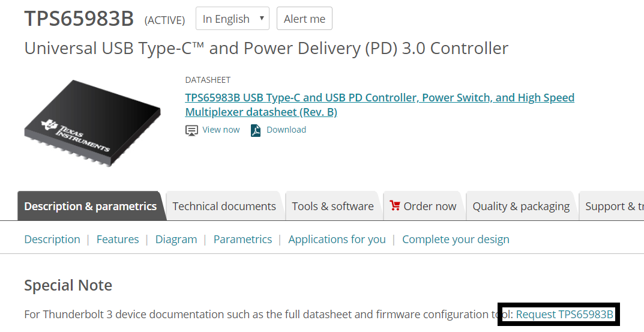The image size is (644, 332).
Task: Select the Description & parametrics tab
Action: click(91, 206)
